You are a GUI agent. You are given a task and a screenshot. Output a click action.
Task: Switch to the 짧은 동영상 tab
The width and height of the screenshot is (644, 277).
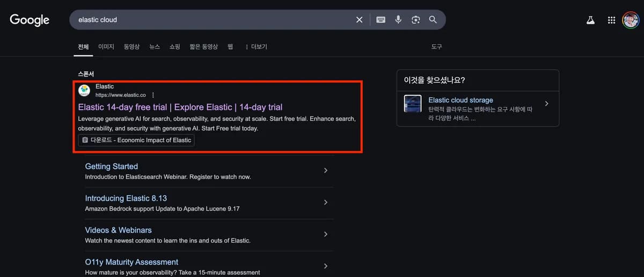[203, 47]
